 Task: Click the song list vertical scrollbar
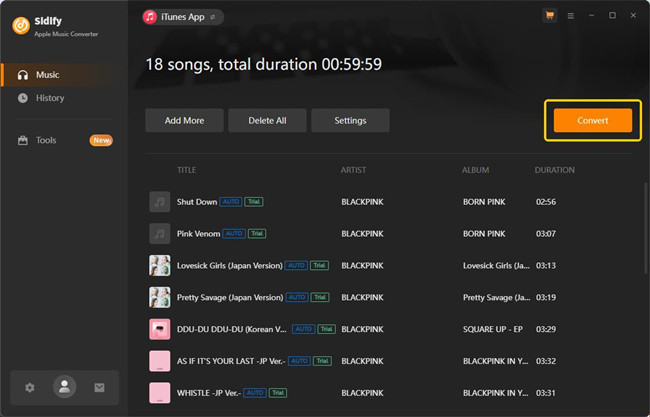click(x=646, y=228)
